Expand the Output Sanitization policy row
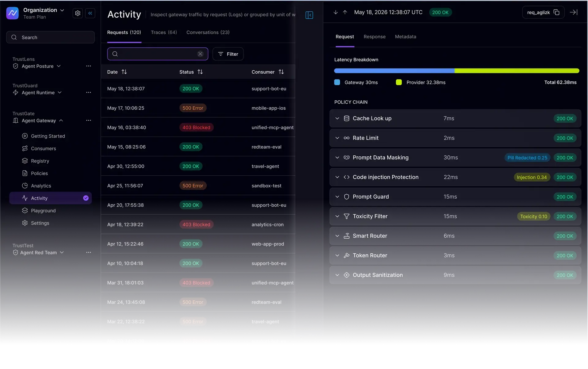Screen dimensions: 588x369 (337, 275)
